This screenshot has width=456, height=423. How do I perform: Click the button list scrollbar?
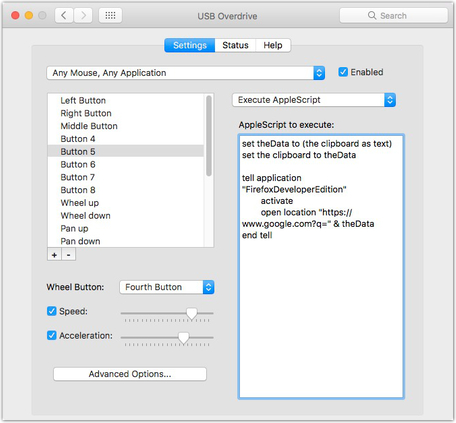click(209, 135)
